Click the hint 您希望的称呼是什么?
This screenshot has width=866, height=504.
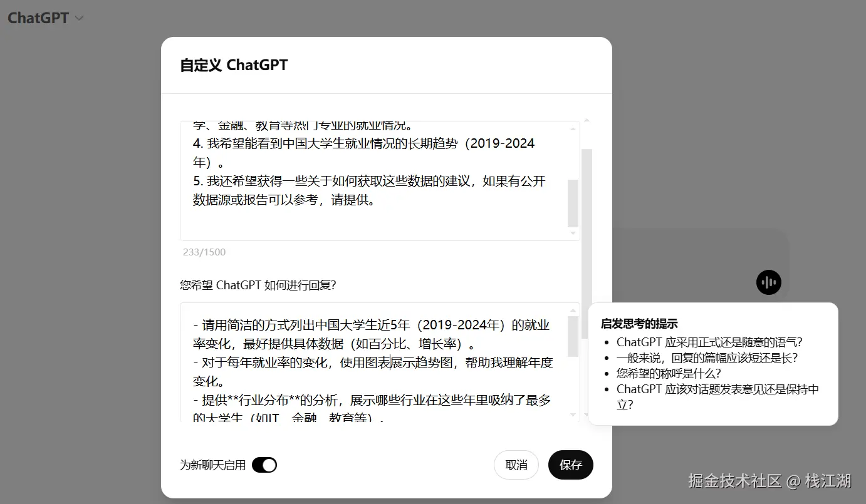coord(669,373)
